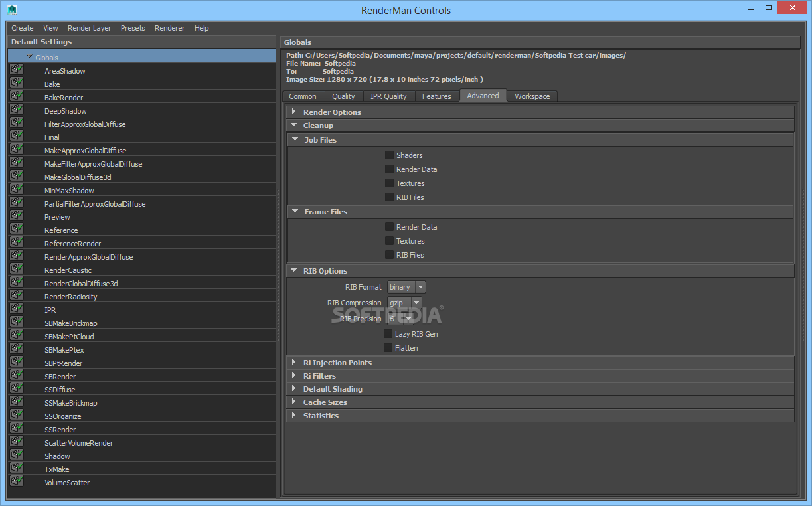Open the Renderer menu
The width and height of the screenshot is (812, 506).
[x=170, y=28]
